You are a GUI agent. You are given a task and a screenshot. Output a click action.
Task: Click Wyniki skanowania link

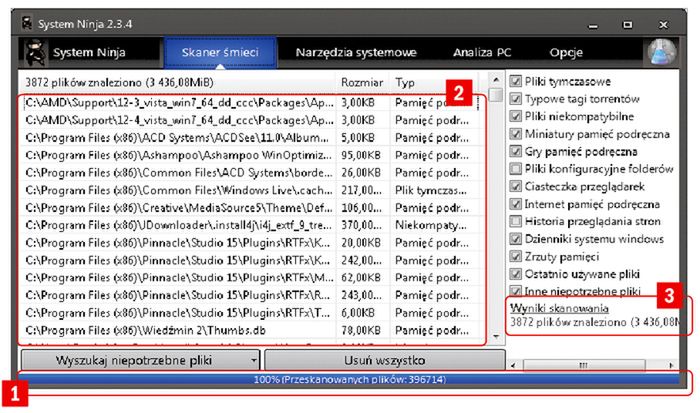coord(559,308)
